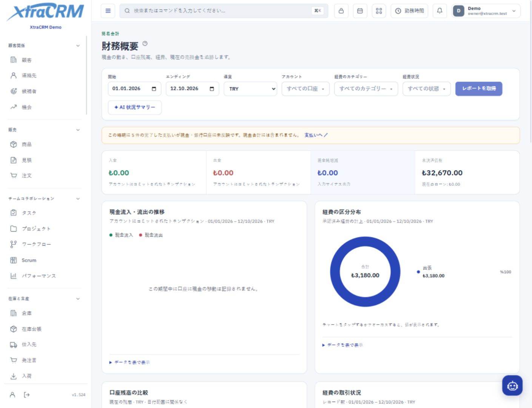This screenshot has width=532, height=408.
Task: Click the logout icon at sidebar bottom
Action: pyautogui.click(x=27, y=395)
